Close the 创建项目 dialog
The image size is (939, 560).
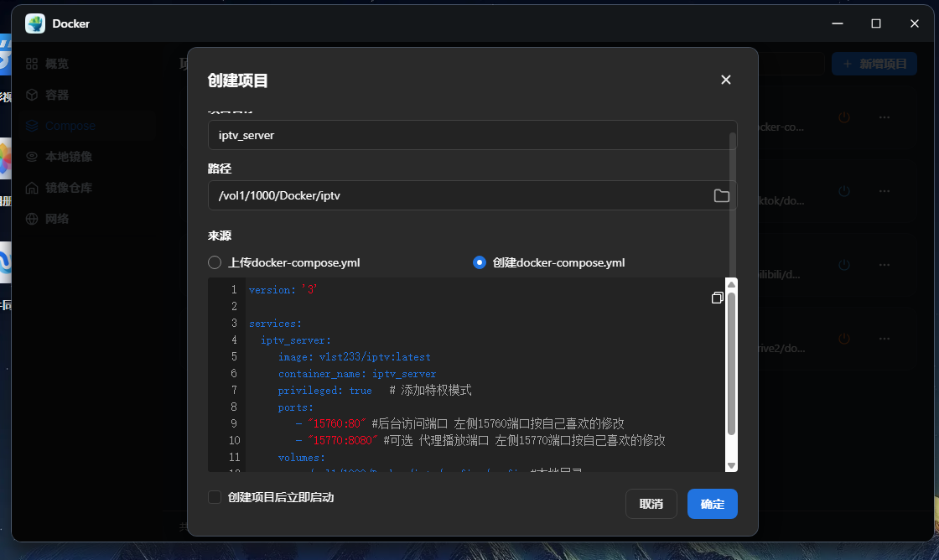726,80
